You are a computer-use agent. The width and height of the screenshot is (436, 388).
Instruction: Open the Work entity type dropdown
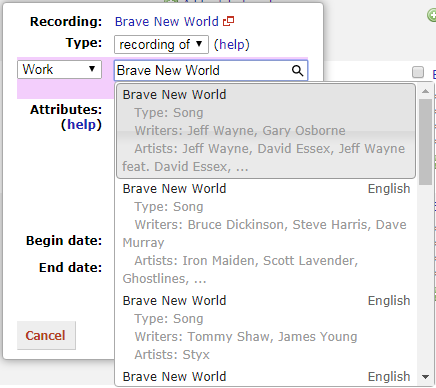pyautogui.click(x=59, y=69)
